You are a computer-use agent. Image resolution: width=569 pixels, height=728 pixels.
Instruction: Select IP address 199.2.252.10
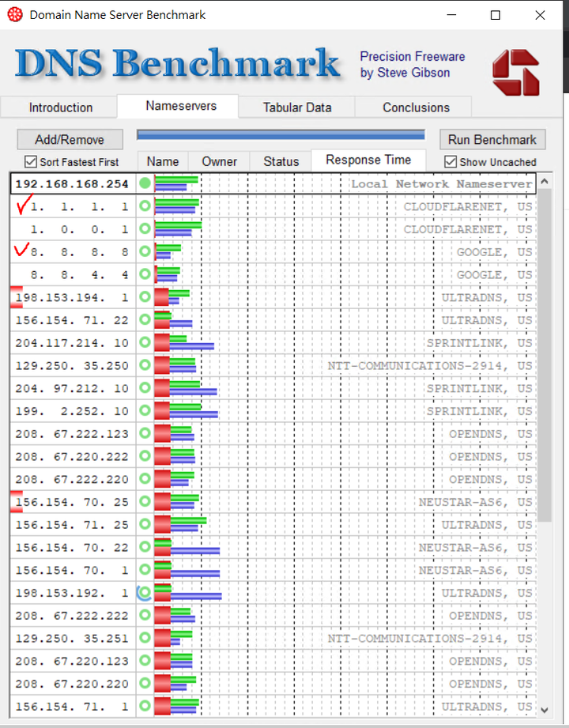pyautogui.click(x=72, y=411)
